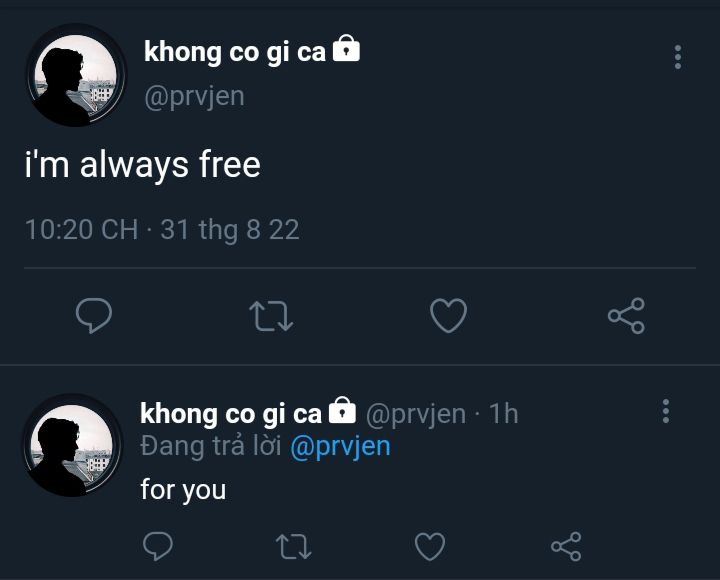
Task: Share the "i'm always free" tweet
Action: click(626, 315)
